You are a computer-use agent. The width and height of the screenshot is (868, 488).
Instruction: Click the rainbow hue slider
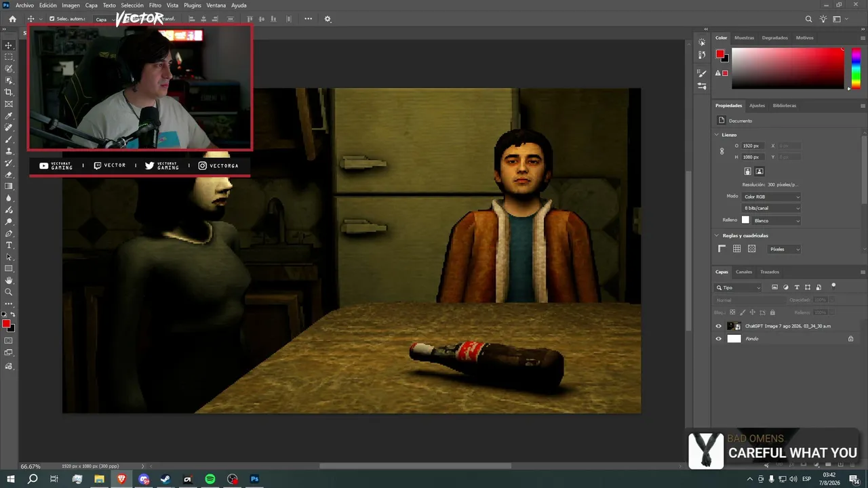coord(856,68)
